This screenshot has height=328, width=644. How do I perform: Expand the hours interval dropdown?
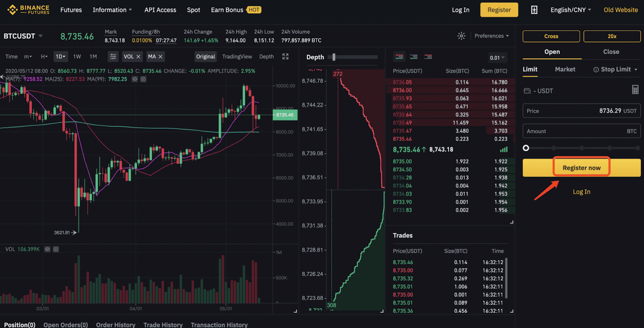pos(44,57)
